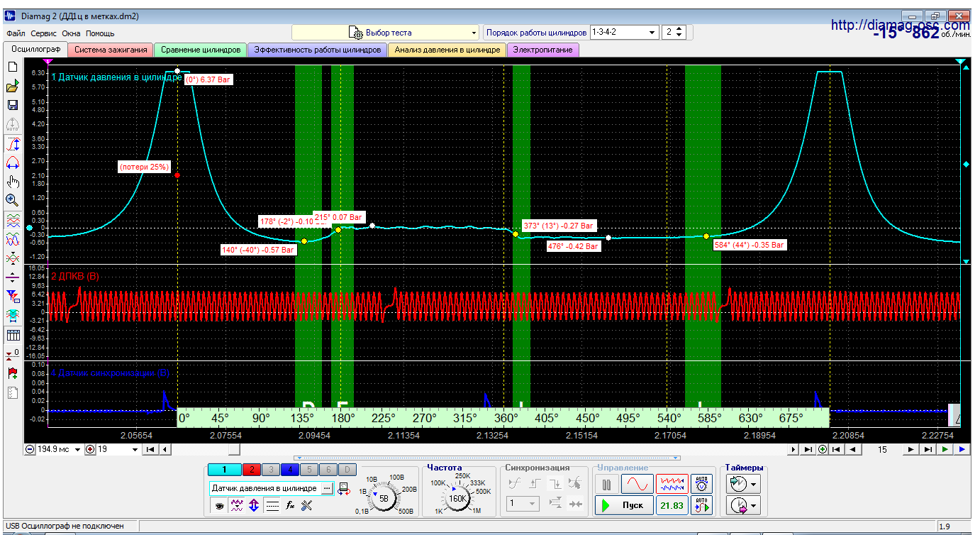
Task: Click the AUTO start button with green arrow
Action: pos(702,505)
